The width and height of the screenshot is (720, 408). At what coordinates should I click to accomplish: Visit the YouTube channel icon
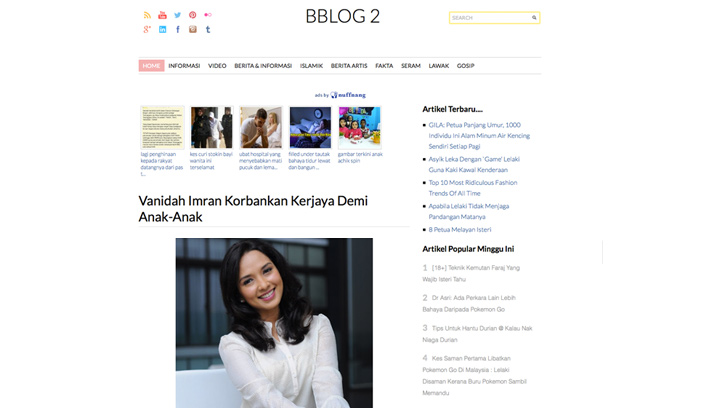[x=162, y=15]
